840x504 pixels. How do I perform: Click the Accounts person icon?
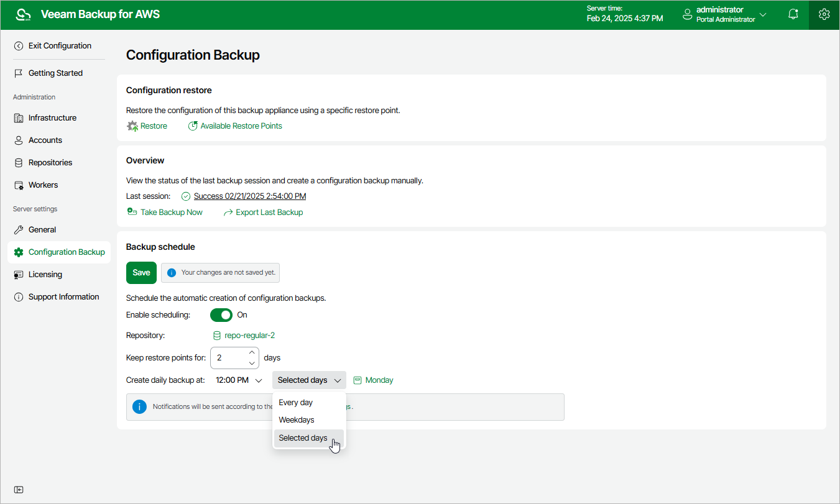pos(19,140)
